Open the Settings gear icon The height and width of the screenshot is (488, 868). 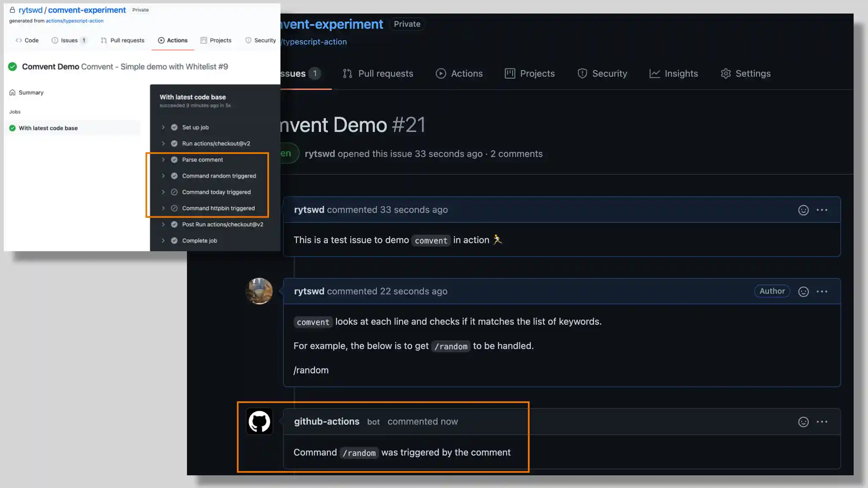pyautogui.click(x=726, y=73)
